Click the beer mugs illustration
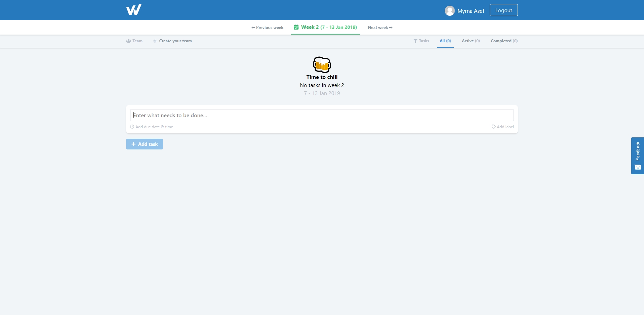 point(322,64)
